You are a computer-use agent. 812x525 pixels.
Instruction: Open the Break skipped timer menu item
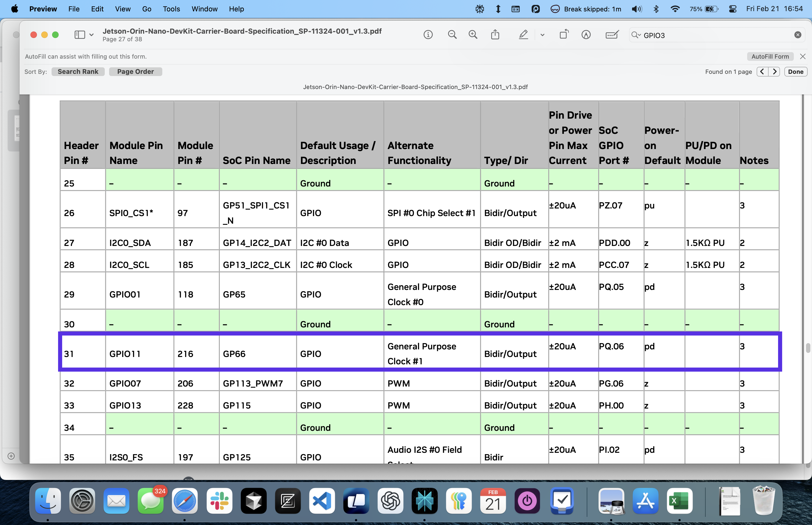(x=586, y=9)
